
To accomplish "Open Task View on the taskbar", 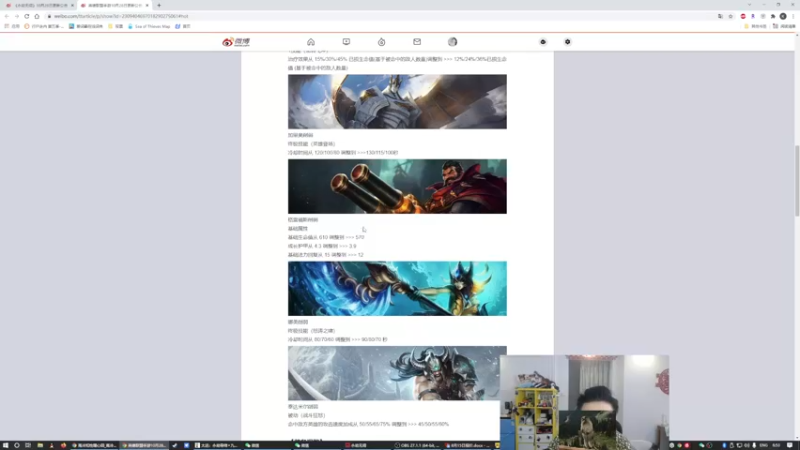I will click(x=28, y=445).
